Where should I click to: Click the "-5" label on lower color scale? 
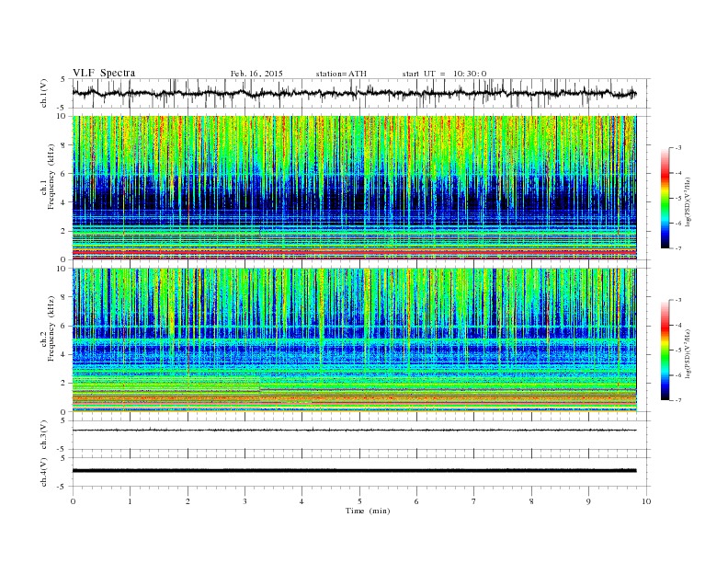pyautogui.click(x=678, y=350)
